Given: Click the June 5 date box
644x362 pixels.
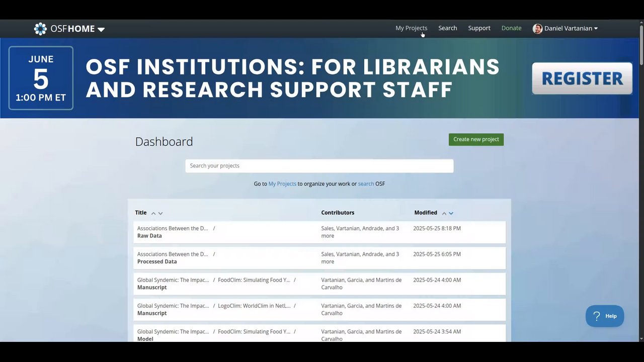Looking at the screenshot, I should click(x=41, y=78).
